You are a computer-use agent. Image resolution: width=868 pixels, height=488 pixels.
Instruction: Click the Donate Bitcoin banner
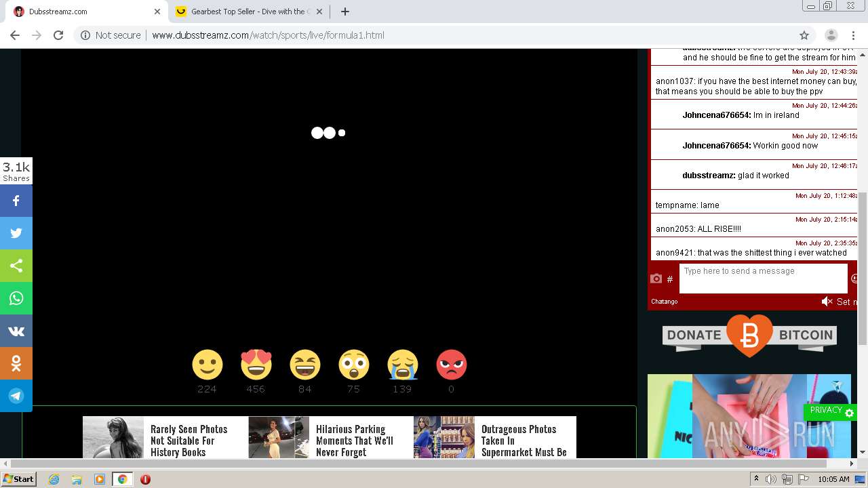tap(749, 335)
